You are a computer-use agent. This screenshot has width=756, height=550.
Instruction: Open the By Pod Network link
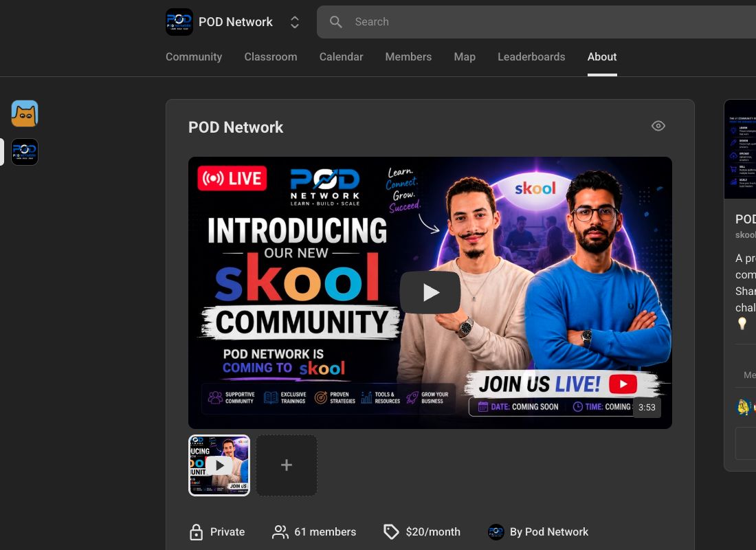[549, 531]
